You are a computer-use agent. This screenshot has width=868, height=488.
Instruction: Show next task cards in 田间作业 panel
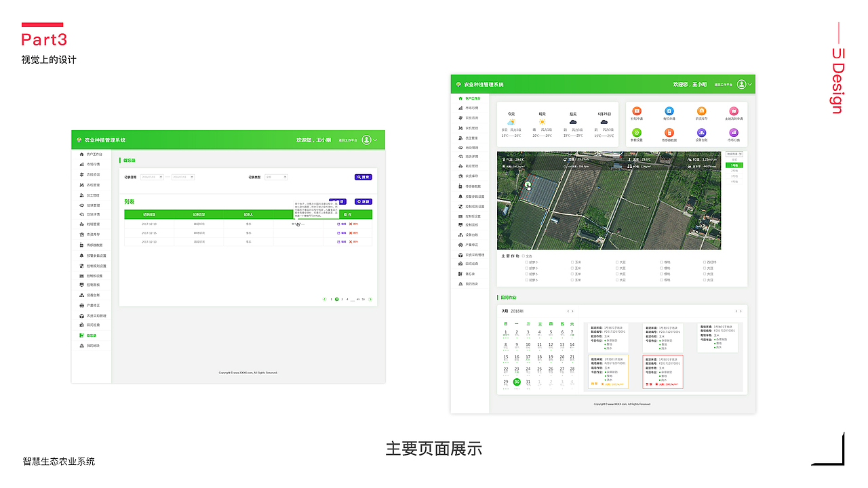pos(741,311)
